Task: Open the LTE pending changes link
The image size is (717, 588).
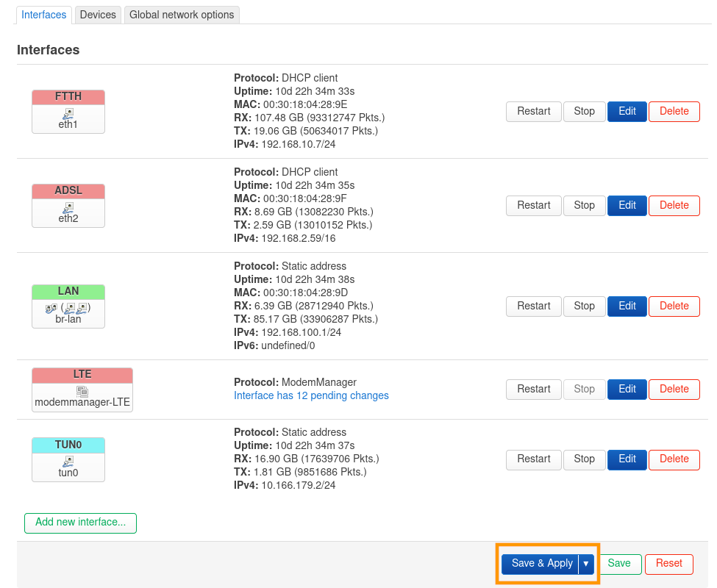Action: click(311, 395)
